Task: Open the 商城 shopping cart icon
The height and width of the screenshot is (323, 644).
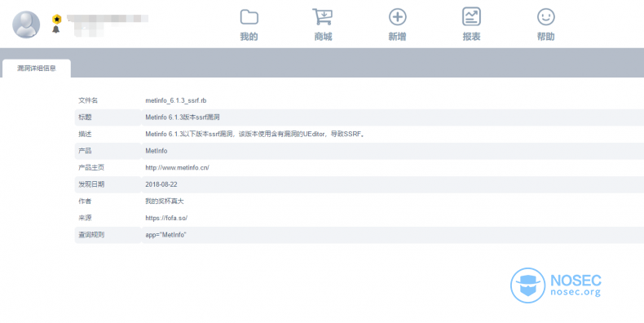Action: (323, 17)
